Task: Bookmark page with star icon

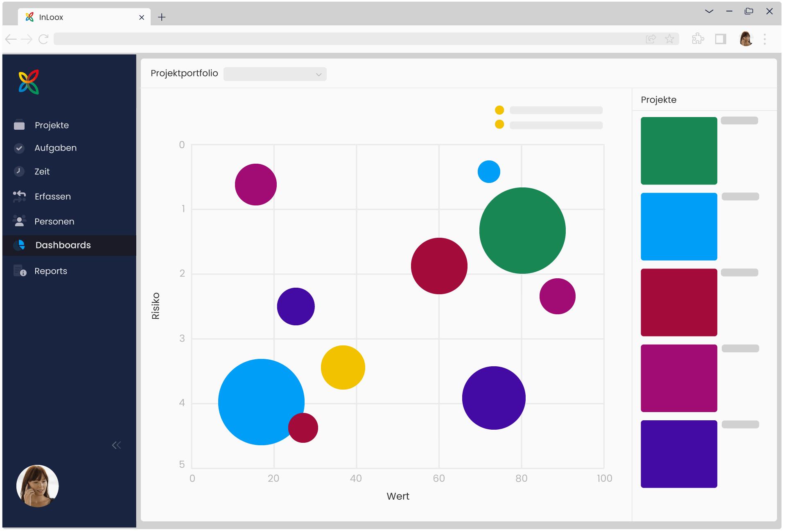Action: point(669,39)
